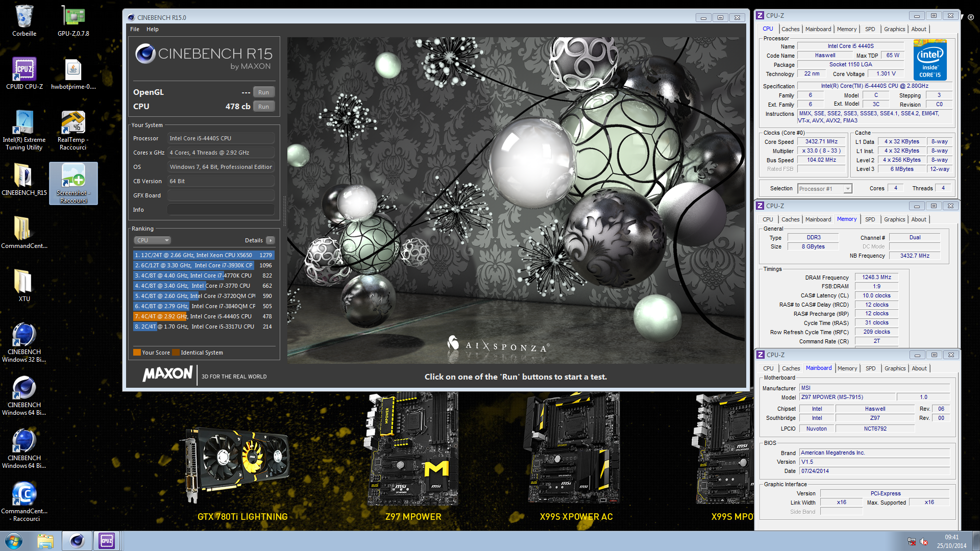Switch to Cinebench in the taskbar
The height and width of the screenshot is (551, 980).
(77, 541)
